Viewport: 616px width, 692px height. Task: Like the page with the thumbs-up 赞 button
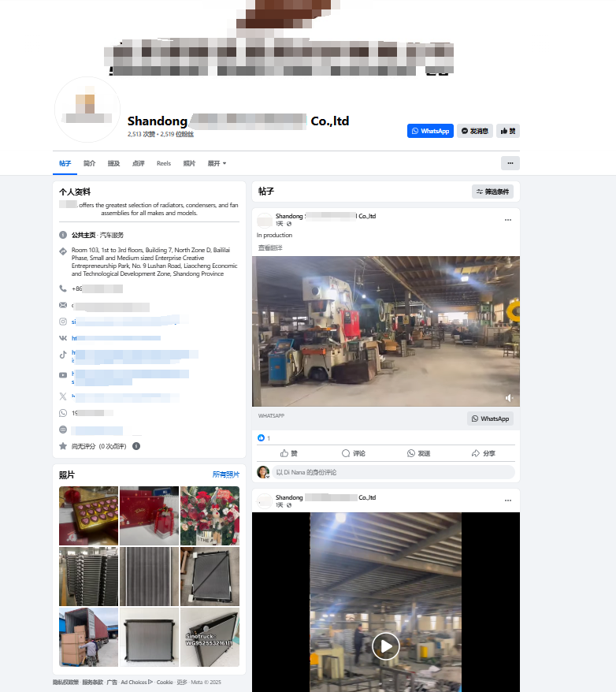pos(508,131)
